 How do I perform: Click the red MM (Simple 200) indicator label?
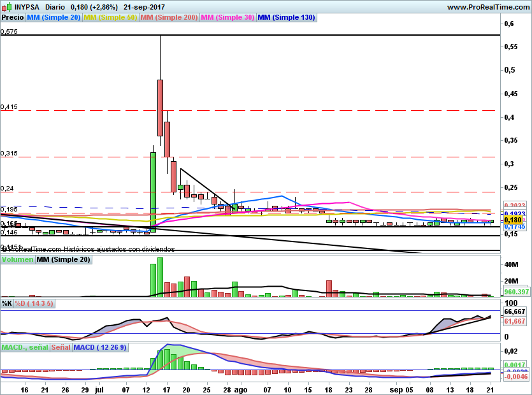pyautogui.click(x=169, y=18)
